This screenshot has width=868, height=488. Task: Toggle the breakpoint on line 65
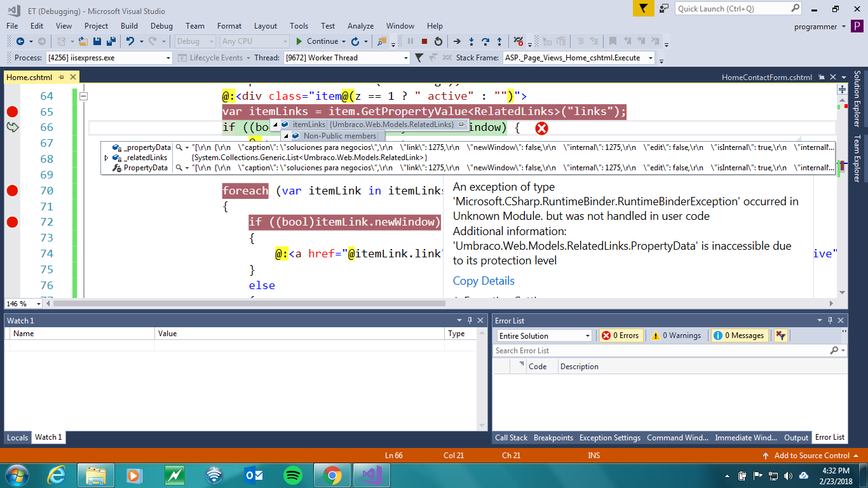coord(12,112)
